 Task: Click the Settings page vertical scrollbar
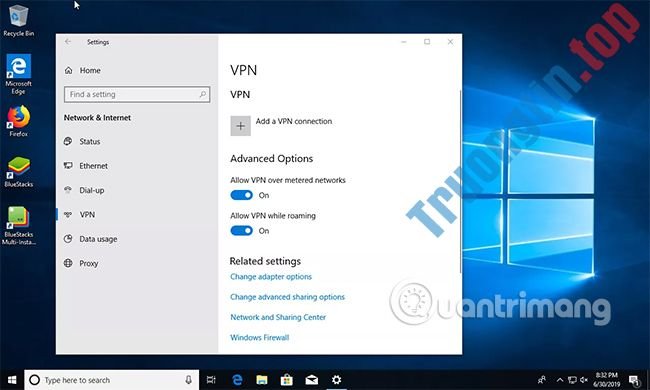click(460, 182)
